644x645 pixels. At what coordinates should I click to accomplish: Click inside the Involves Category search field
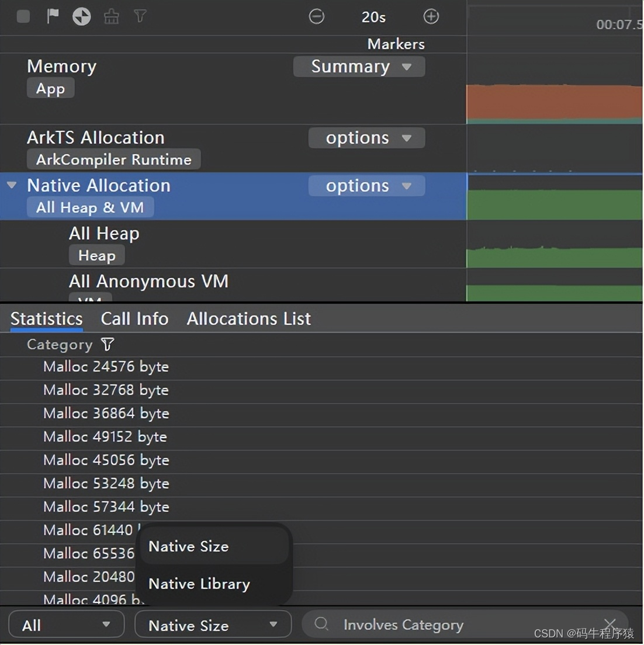coord(465,624)
